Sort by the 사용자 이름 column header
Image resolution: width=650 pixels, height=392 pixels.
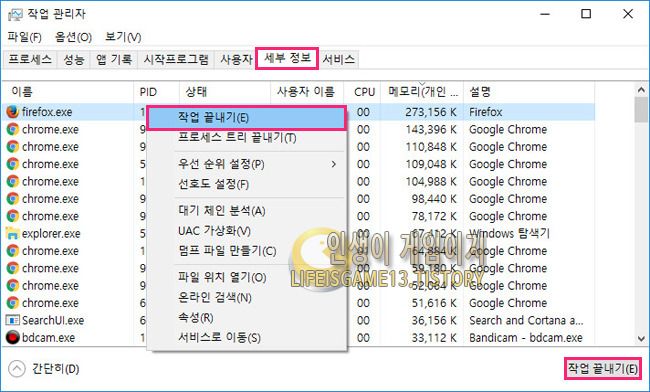click(x=306, y=92)
